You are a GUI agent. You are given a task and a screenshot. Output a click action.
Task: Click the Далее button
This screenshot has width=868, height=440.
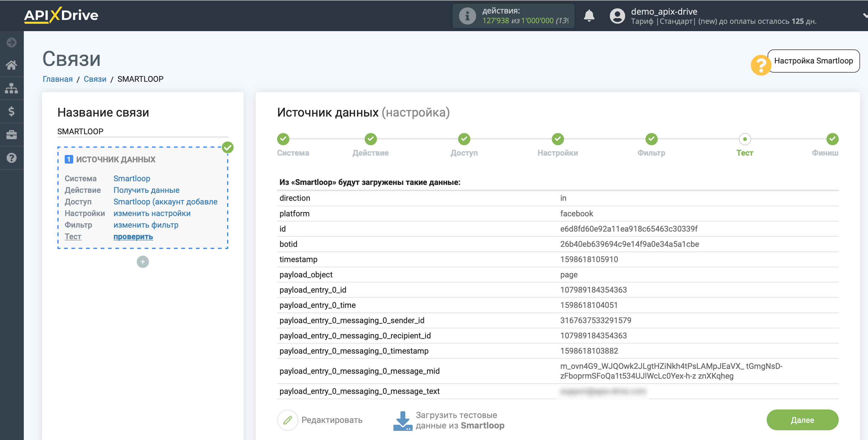click(802, 420)
